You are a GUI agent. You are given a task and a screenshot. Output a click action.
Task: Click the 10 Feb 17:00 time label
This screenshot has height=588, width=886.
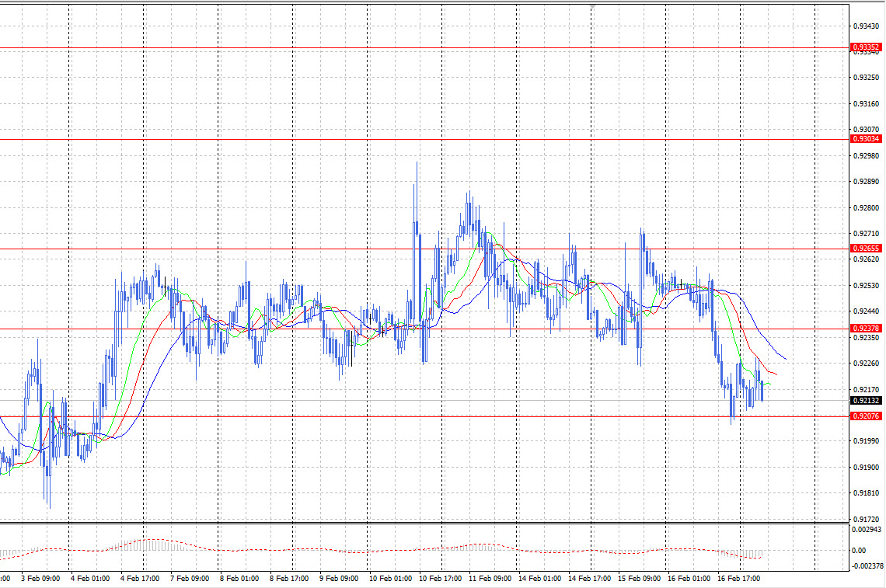pyautogui.click(x=440, y=579)
